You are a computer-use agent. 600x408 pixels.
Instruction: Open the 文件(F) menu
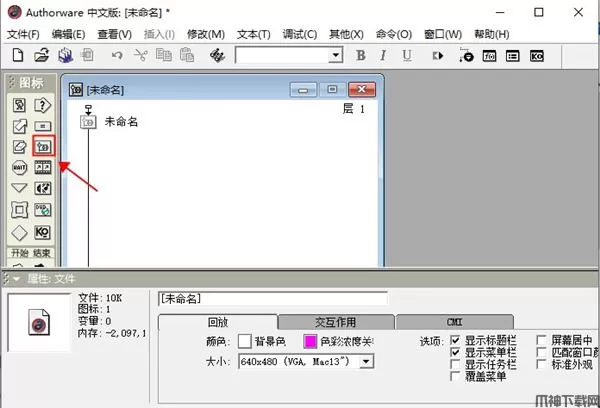[23, 34]
